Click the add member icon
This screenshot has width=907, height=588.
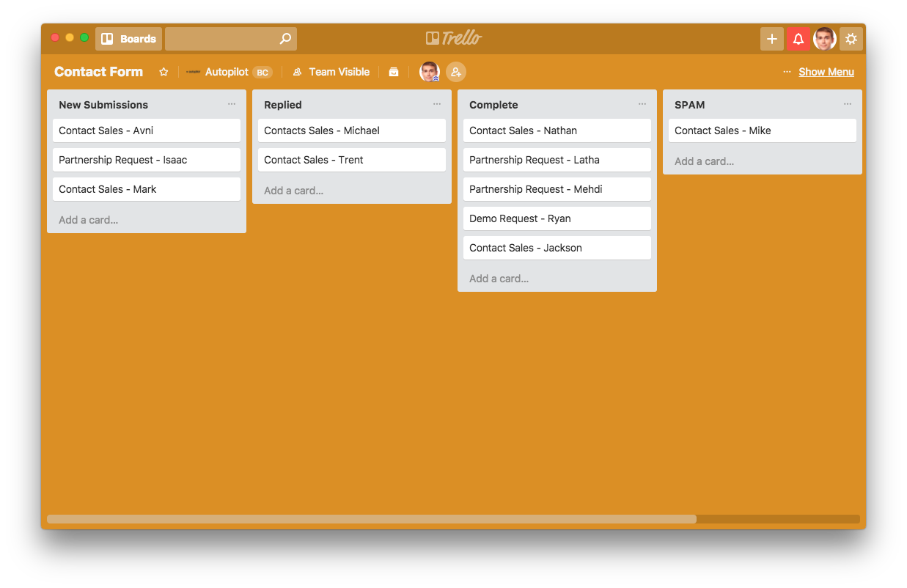(456, 72)
